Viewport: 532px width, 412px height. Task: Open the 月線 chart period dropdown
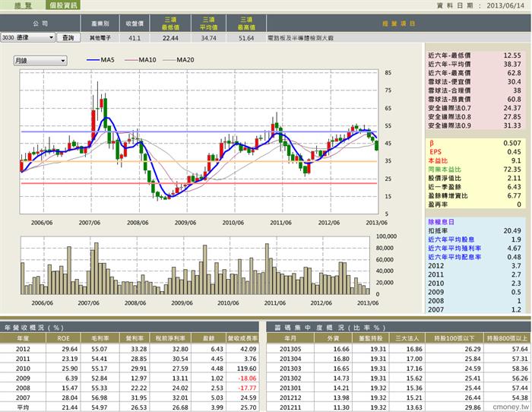40,61
